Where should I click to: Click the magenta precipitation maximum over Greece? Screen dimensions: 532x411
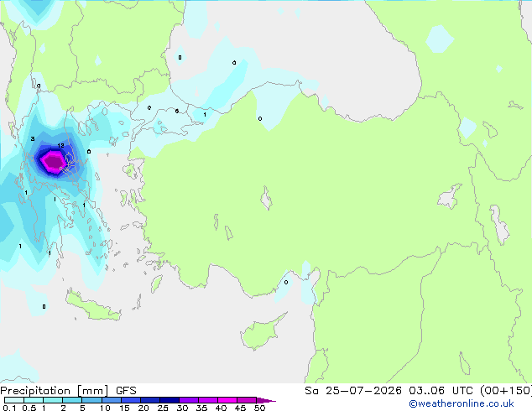(x=52, y=161)
